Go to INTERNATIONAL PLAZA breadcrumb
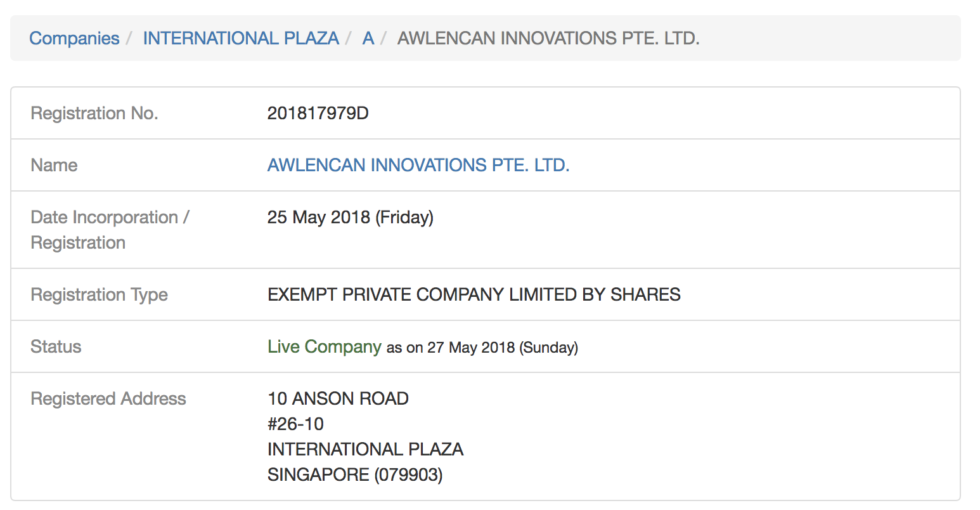Image resolution: width=980 pixels, height=510 pixels. click(x=241, y=38)
